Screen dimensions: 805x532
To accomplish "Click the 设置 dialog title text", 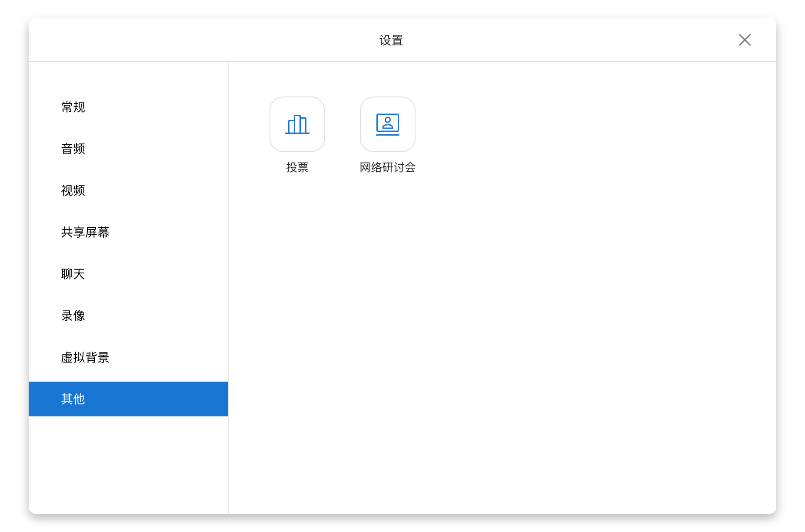I will [391, 40].
